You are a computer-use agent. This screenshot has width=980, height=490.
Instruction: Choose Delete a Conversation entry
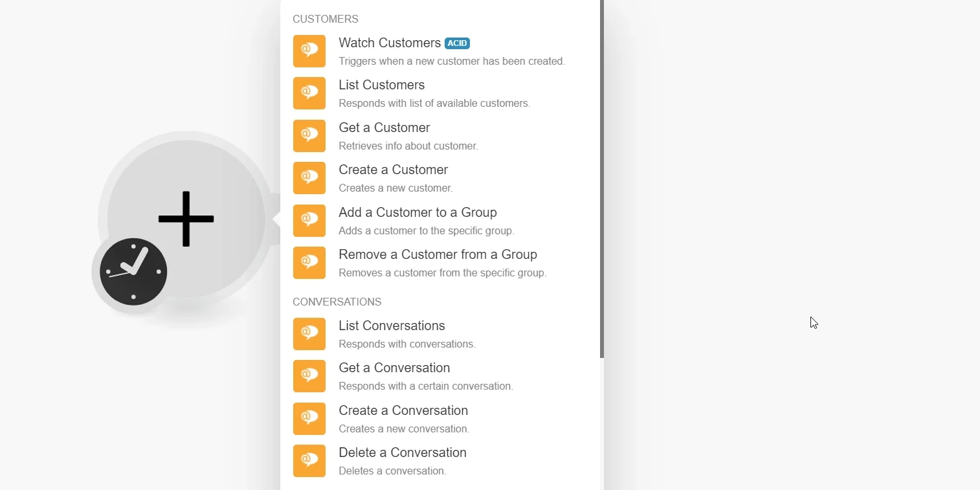441,461
